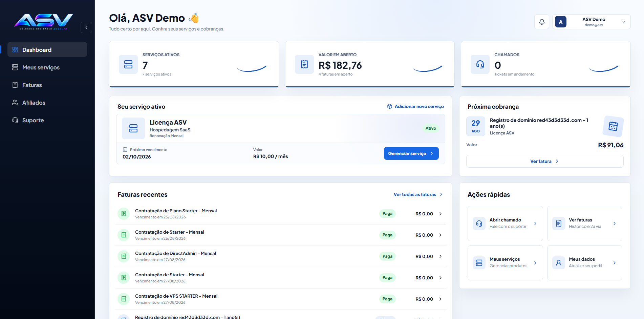Open the Meus serviços quick action card
Image resolution: width=644 pixels, height=319 pixels.
[505, 263]
